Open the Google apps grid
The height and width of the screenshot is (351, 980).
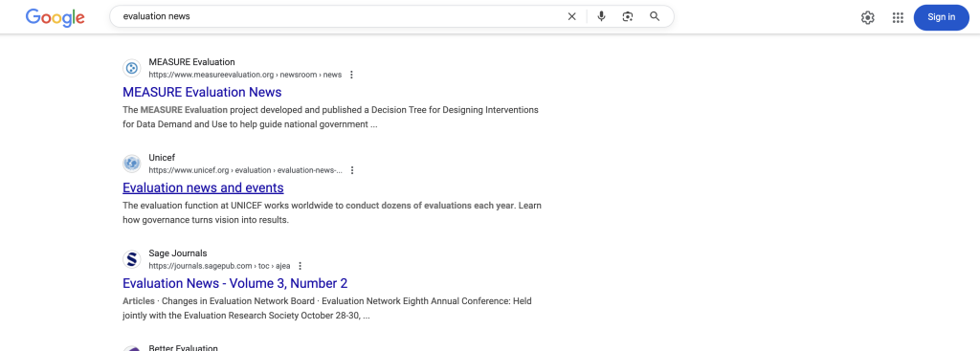point(898,17)
